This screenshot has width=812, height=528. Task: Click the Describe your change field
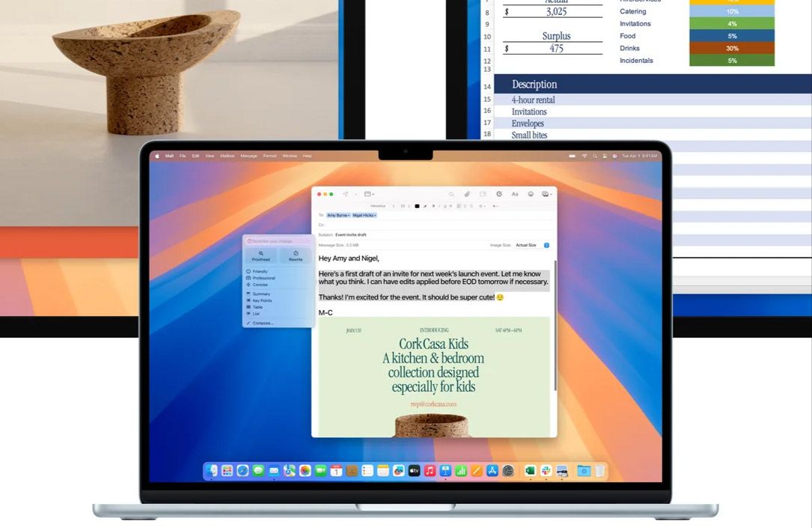pos(278,241)
